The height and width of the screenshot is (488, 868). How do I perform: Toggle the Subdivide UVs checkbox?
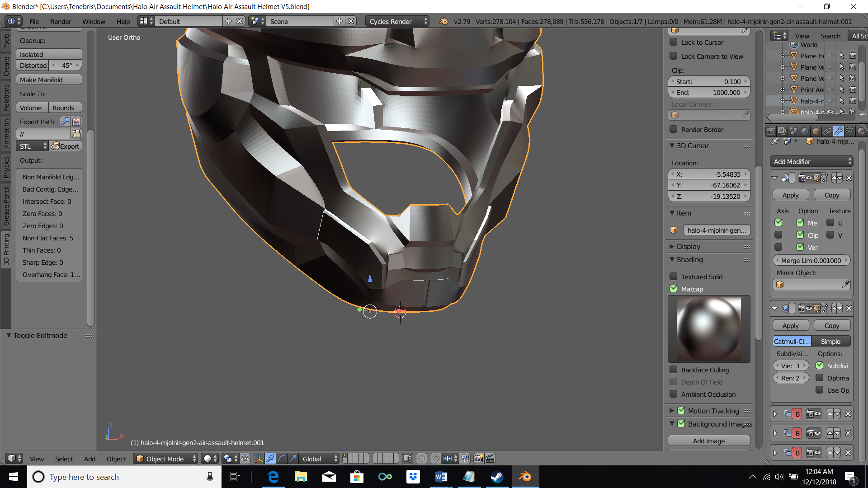click(820, 366)
